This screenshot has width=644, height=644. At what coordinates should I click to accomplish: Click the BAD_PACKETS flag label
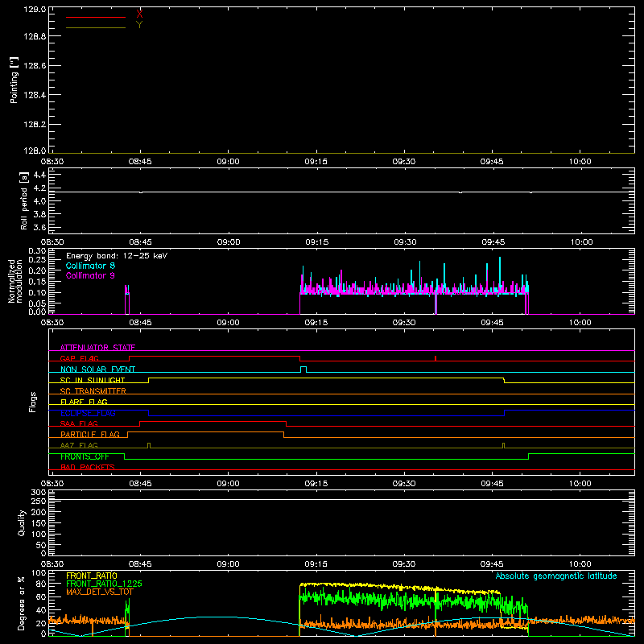[88, 467]
